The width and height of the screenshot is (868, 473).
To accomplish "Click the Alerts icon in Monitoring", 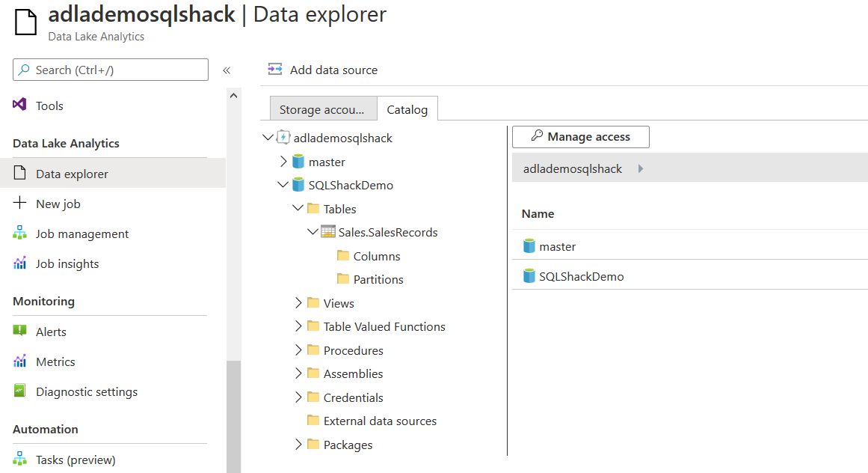I will click(20, 332).
